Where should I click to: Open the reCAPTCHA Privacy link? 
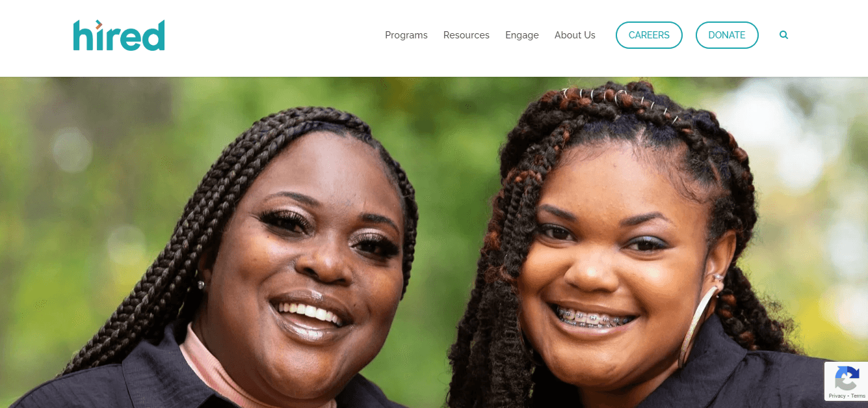(837, 396)
